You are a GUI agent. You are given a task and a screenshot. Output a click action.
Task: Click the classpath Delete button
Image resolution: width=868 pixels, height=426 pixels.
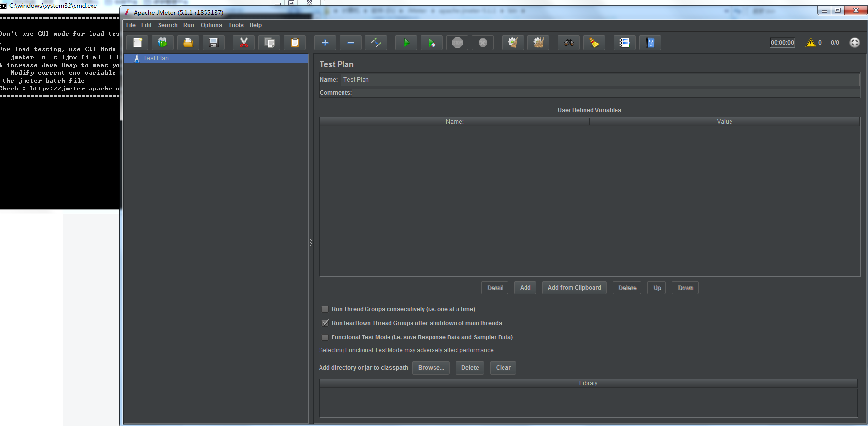click(x=470, y=368)
